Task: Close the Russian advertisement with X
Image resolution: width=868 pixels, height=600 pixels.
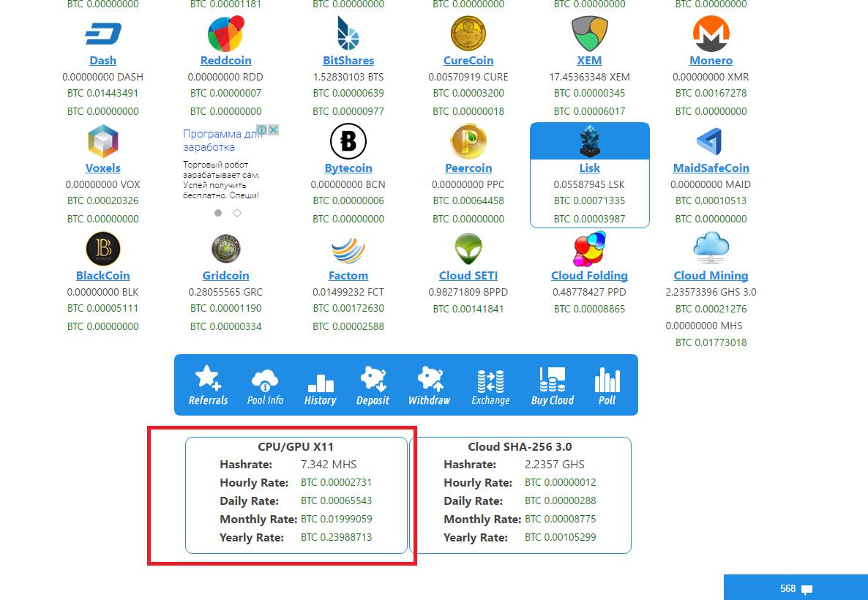Action: 273,130
